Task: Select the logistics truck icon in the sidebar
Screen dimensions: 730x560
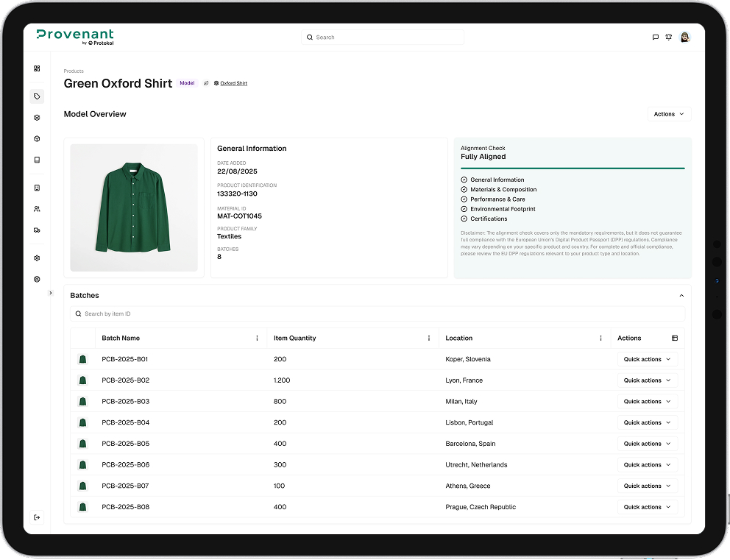Action: click(36, 230)
